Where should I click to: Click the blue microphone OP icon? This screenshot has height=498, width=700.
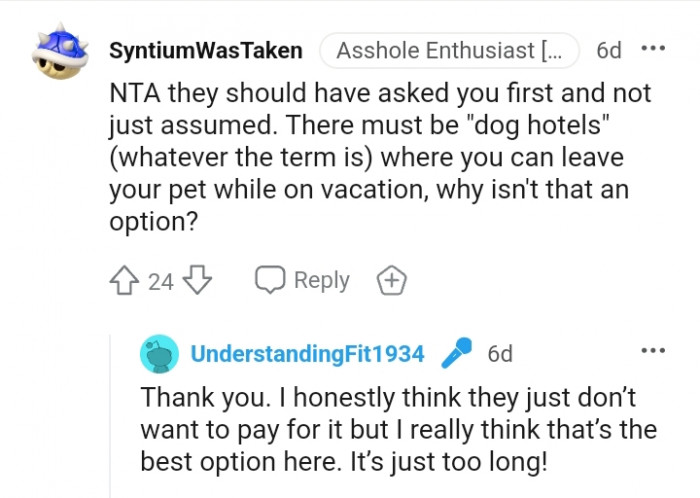coord(456,353)
